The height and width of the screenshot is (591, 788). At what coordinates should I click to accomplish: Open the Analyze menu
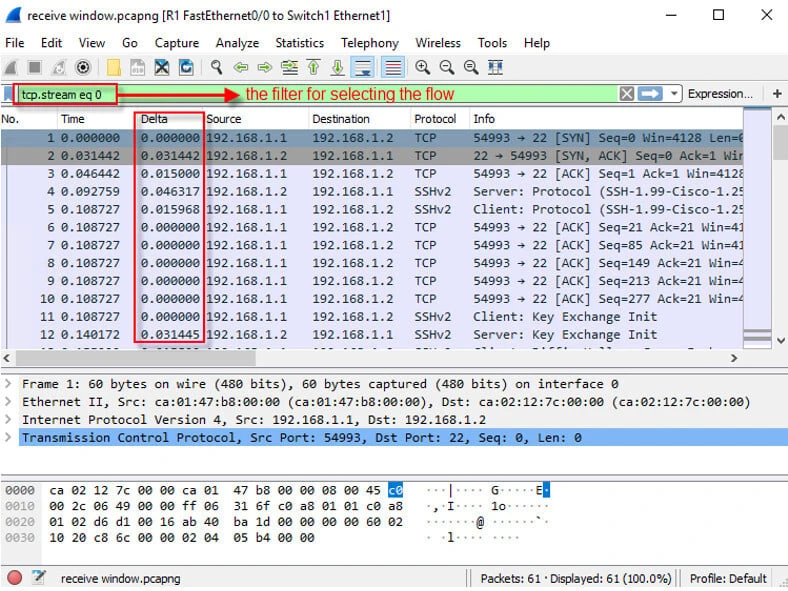(237, 43)
